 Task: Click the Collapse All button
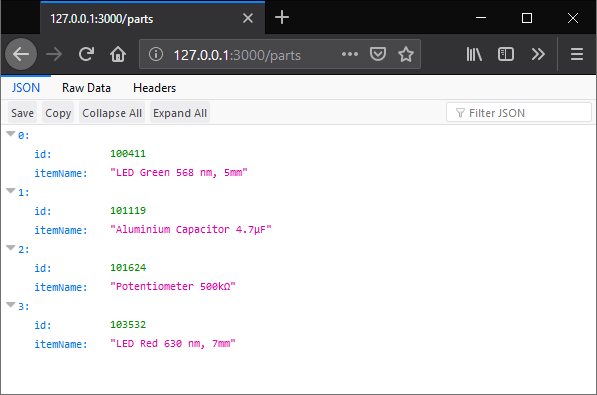(112, 113)
